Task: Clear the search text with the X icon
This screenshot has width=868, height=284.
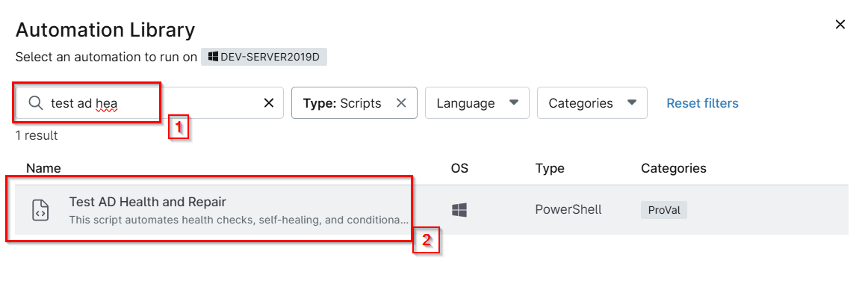Action: pyautogui.click(x=268, y=103)
